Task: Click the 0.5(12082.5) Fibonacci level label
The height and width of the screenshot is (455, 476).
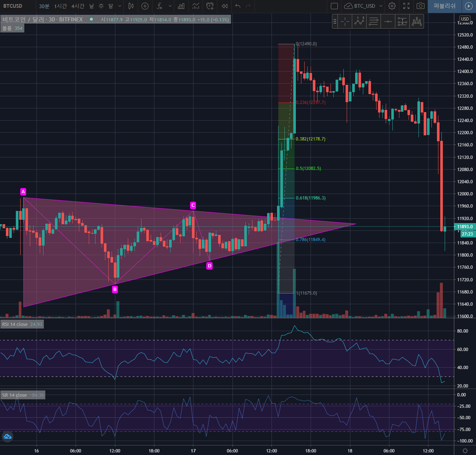Action: (x=308, y=169)
